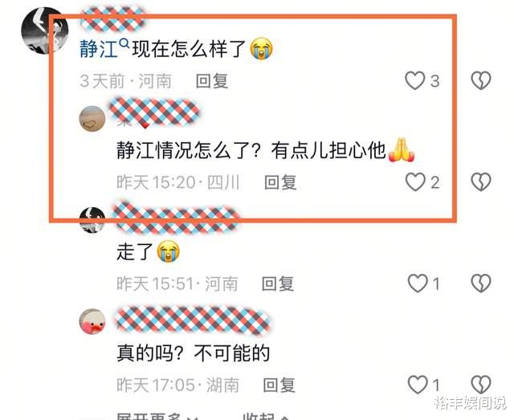The width and height of the screenshot is (514, 420).
Task: Tap broken heart on '走了' reply
Action: point(481,283)
